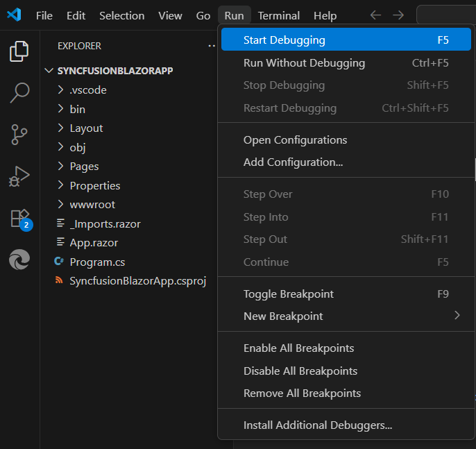This screenshot has width=476, height=449.
Task: Open the Terminal menu
Action: pos(279,15)
